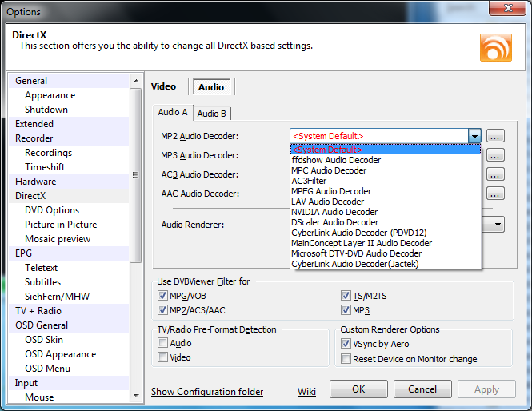Switch to the Audio B tab
The width and height of the screenshot is (532, 411).
coord(212,114)
